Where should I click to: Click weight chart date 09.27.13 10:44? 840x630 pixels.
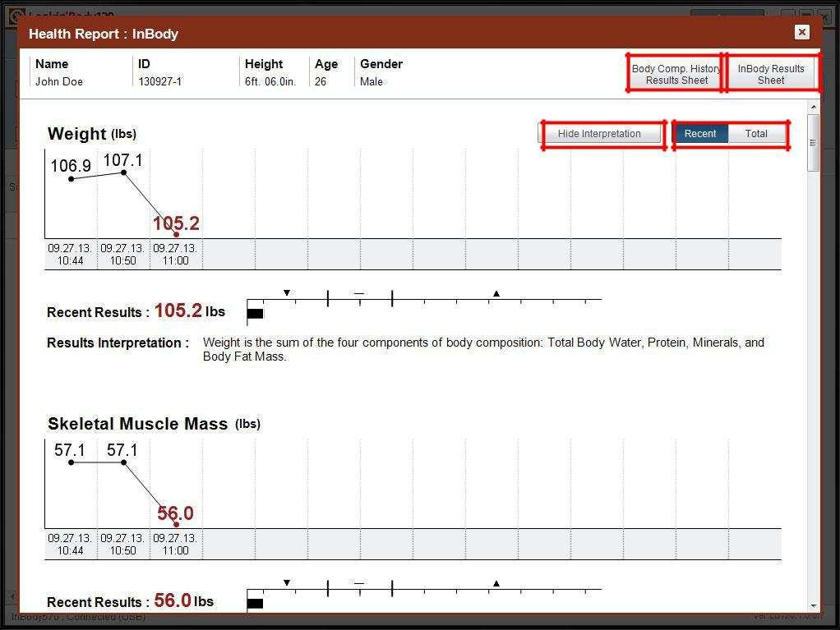pyautogui.click(x=70, y=255)
